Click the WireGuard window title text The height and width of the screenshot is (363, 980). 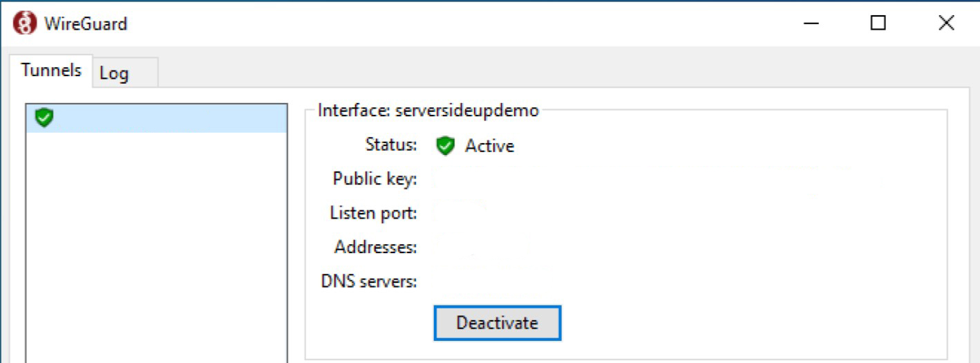click(86, 24)
